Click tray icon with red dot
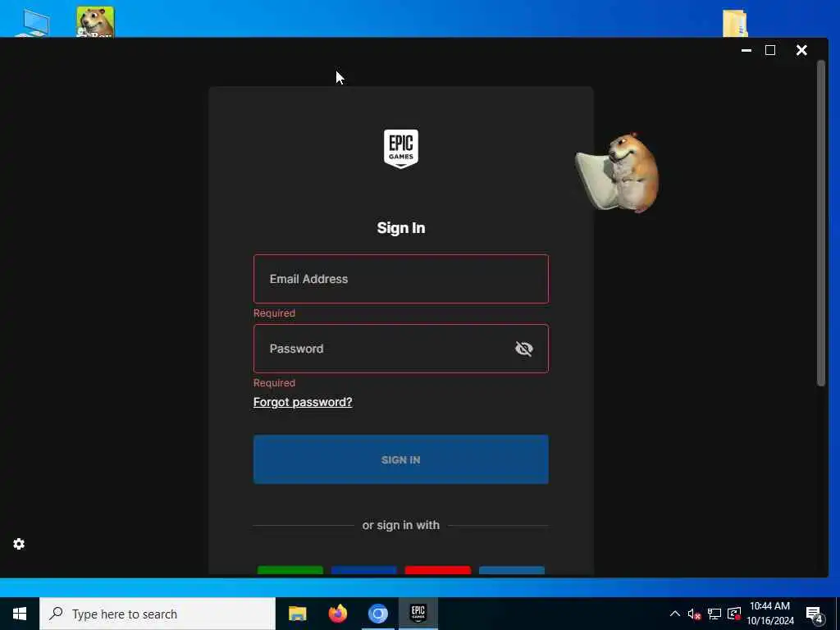 (734, 614)
